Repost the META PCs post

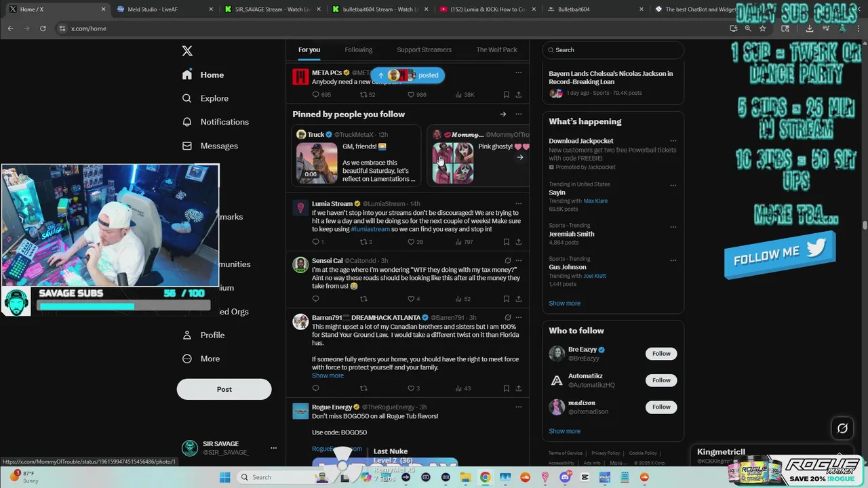[x=363, y=95]
